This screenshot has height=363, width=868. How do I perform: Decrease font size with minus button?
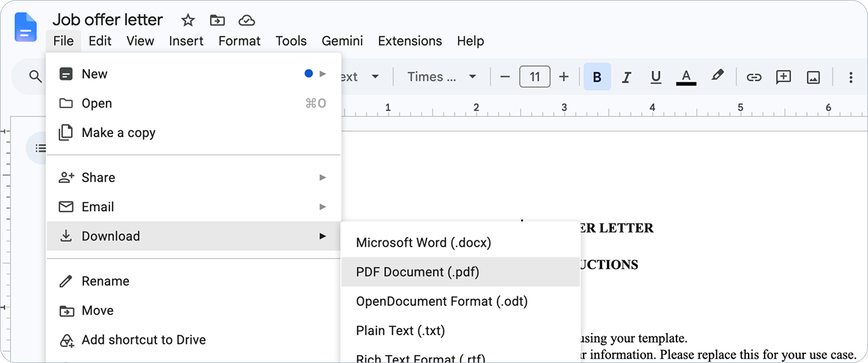pyautogui.click(x=505, y=76)
